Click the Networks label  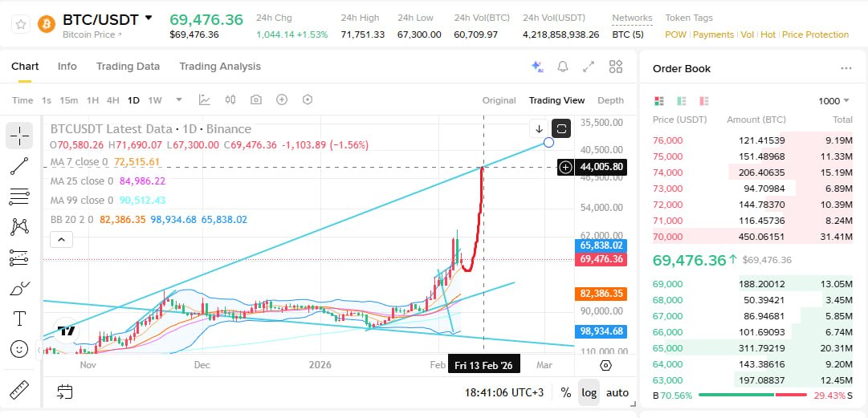[x=632, y=18]
